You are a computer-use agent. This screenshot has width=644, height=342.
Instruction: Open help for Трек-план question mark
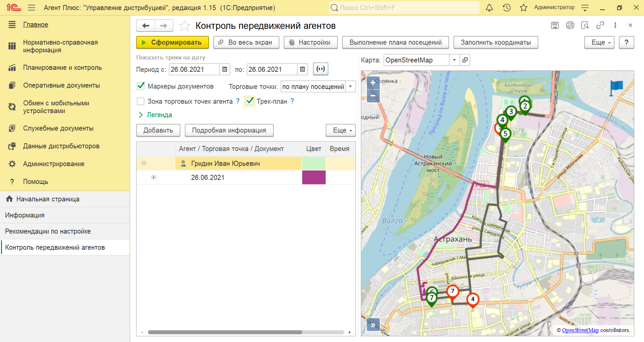[x=292, y=101]
